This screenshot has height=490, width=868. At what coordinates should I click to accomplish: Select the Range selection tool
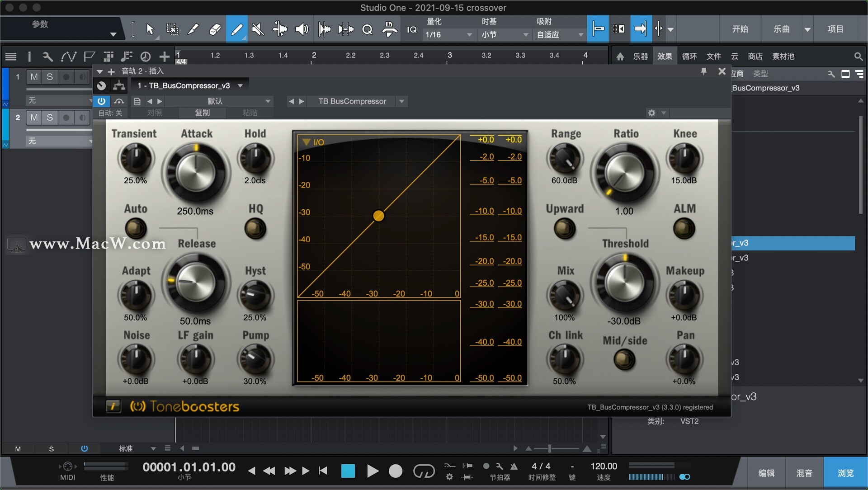coord(172,29)
